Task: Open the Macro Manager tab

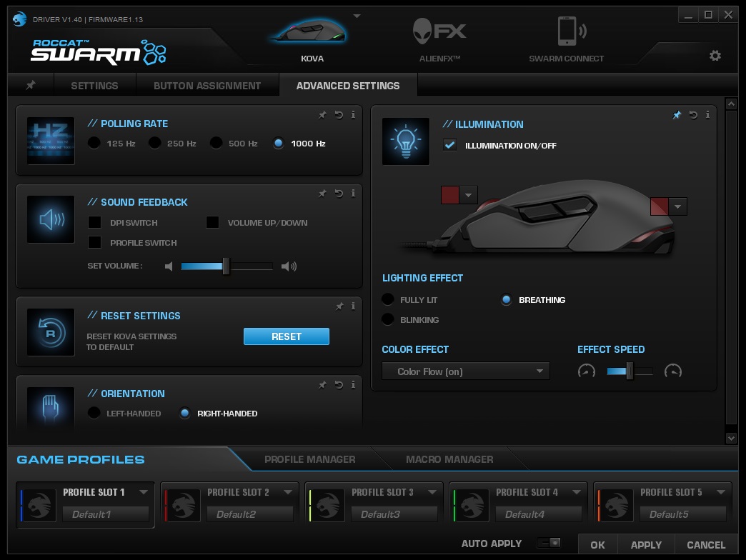Action: click(x=449, y=459)
